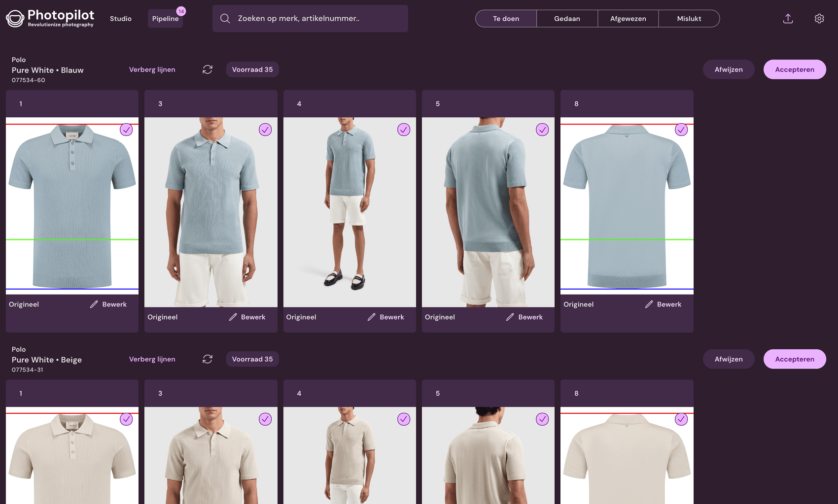This screenshot has width=838, height=504.
Task: Click pencil Bewerk icon under Blauw image 1
Action: point(94,304)
